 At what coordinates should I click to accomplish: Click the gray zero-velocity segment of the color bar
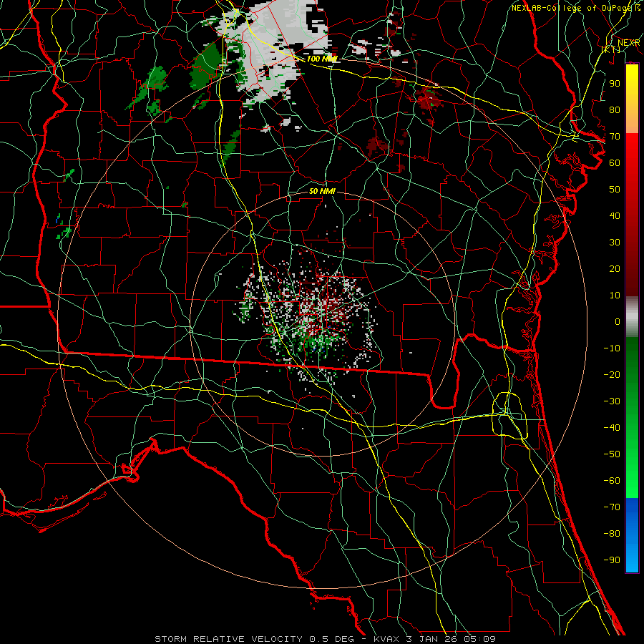click(x=632, y=317)
